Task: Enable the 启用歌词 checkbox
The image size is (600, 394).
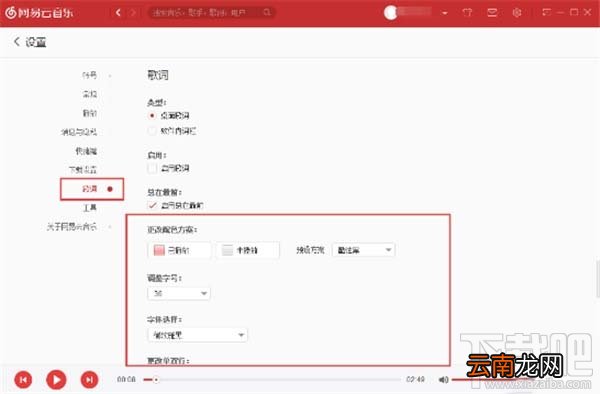Action: 152,168
